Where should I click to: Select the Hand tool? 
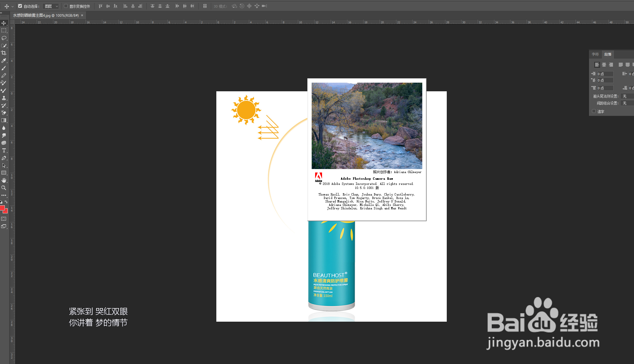point(4,180)
